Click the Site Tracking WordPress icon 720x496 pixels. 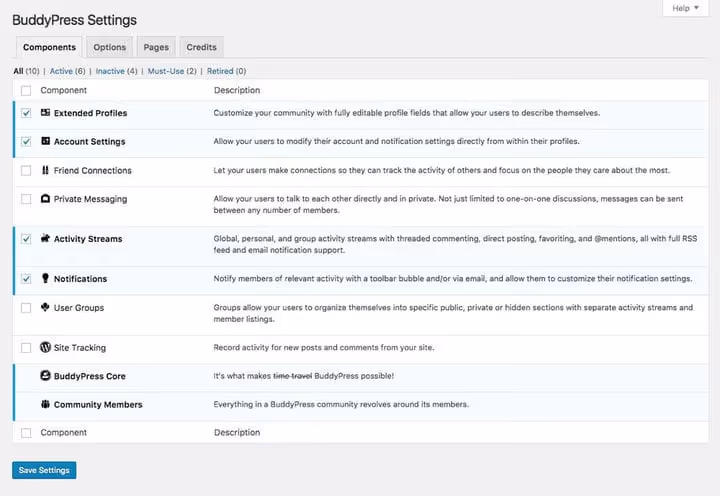click(45, 347)
